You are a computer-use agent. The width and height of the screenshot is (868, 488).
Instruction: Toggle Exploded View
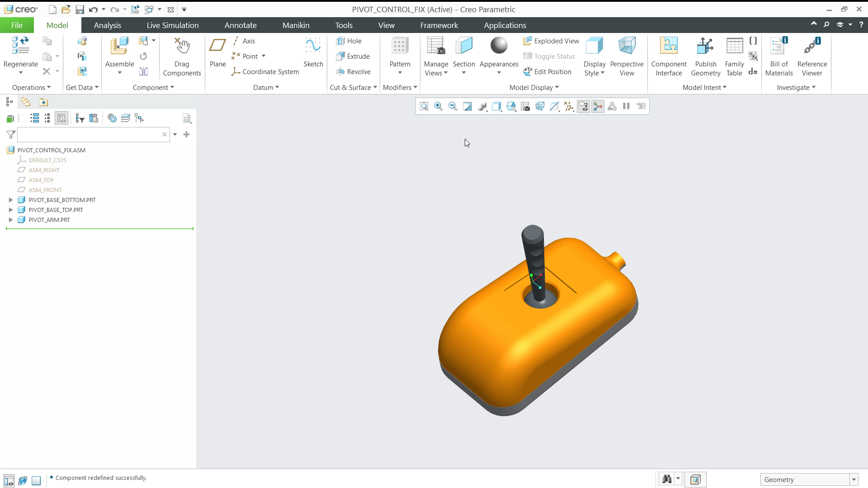tap(551, 41)
